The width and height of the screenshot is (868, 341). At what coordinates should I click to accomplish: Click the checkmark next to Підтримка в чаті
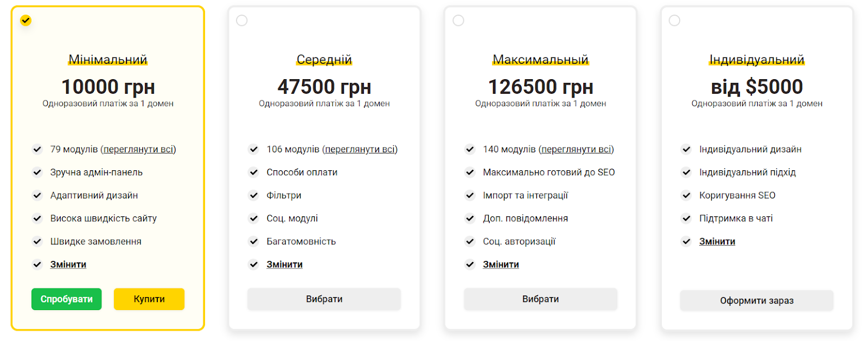pyautogui.click(x=686, y=218)
